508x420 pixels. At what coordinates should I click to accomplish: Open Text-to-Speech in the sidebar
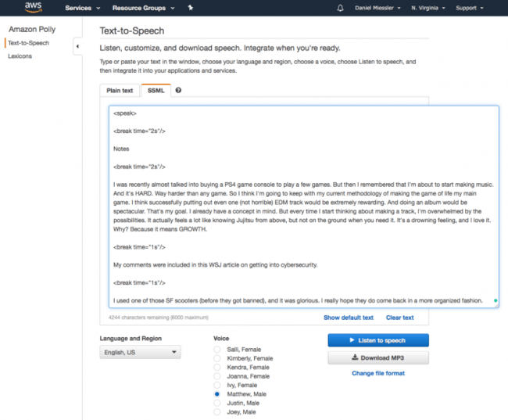(x=28, y=43)
